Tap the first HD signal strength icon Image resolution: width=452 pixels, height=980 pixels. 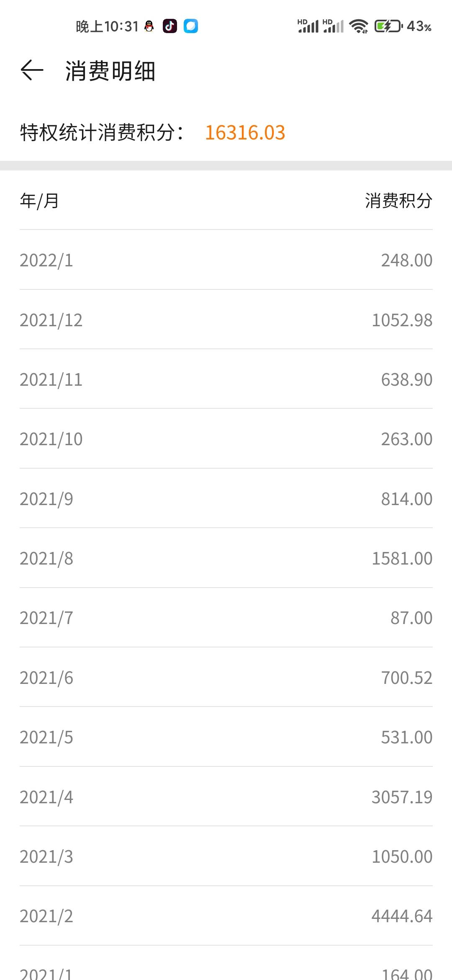click(x=308, y=26)
